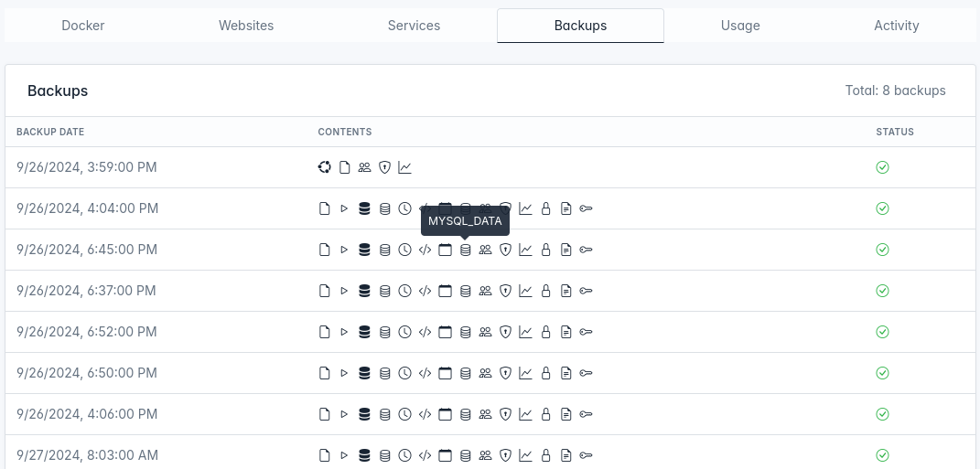Click the text document icon in the 6:37:00 PM row

(x=565, y=291)
